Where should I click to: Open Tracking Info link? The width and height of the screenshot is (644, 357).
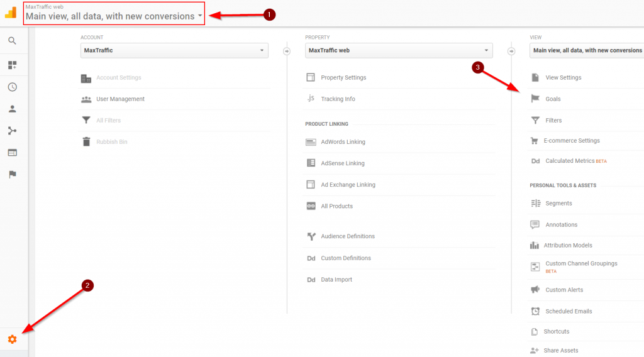pyautogui.click(x=338, y=99)
